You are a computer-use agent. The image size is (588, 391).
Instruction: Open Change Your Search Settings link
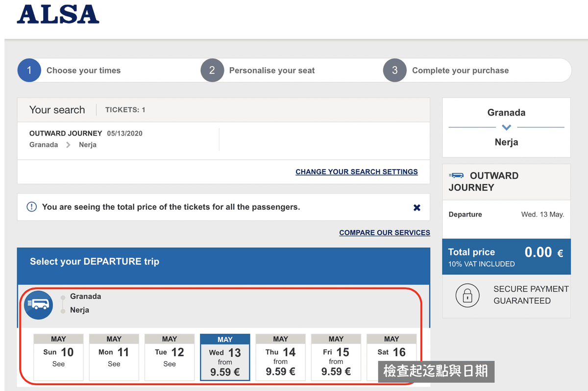357,171
